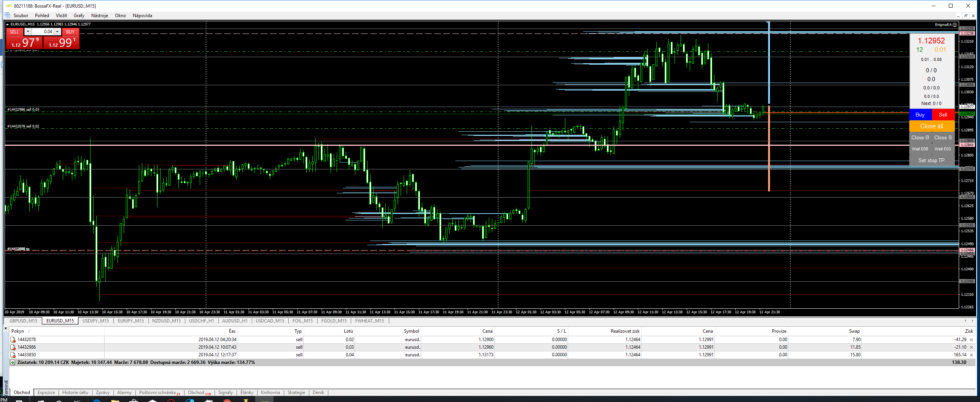Screen dimensions: 980x402
Task: Close order 14433850 using row X
Action: 971,355
